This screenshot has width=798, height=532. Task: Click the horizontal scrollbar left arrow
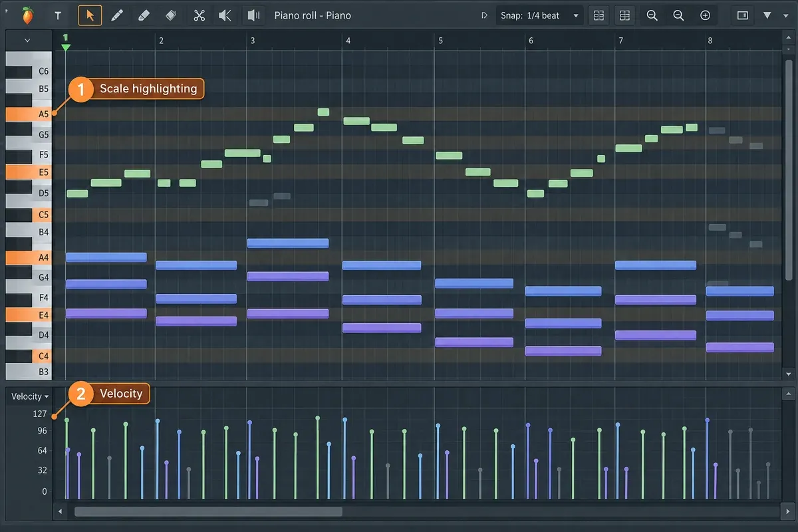coord(61,511)
